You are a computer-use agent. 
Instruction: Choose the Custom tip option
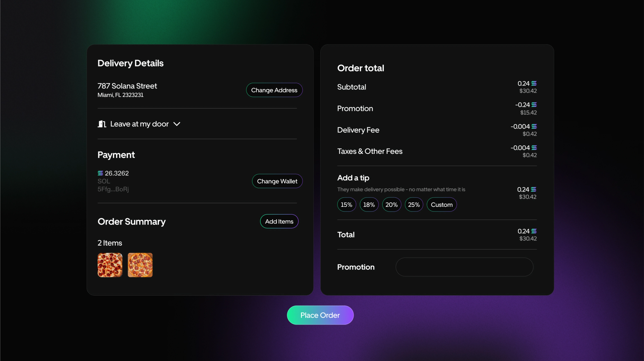[x=441, y=205]
